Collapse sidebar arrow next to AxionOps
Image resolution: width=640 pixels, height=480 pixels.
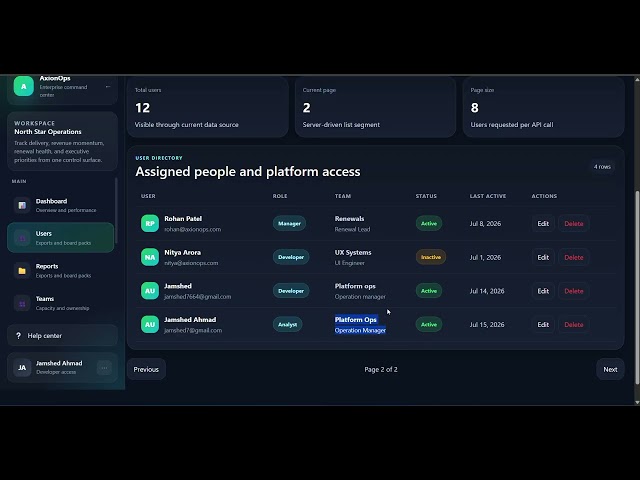tap(108, 87)
